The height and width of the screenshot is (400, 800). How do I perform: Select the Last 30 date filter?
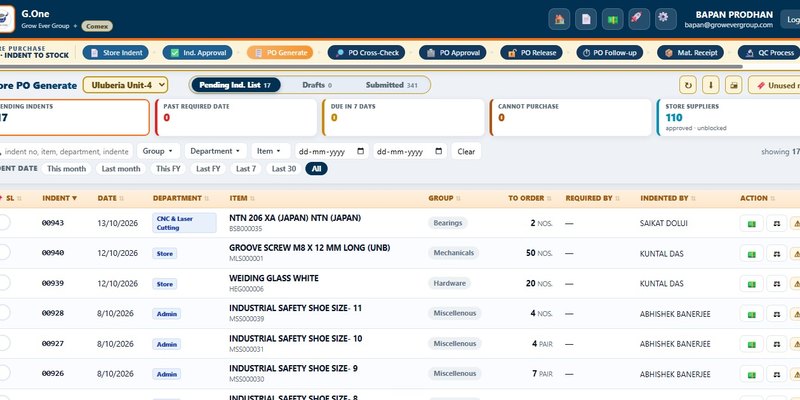click(x=284, y=169)
